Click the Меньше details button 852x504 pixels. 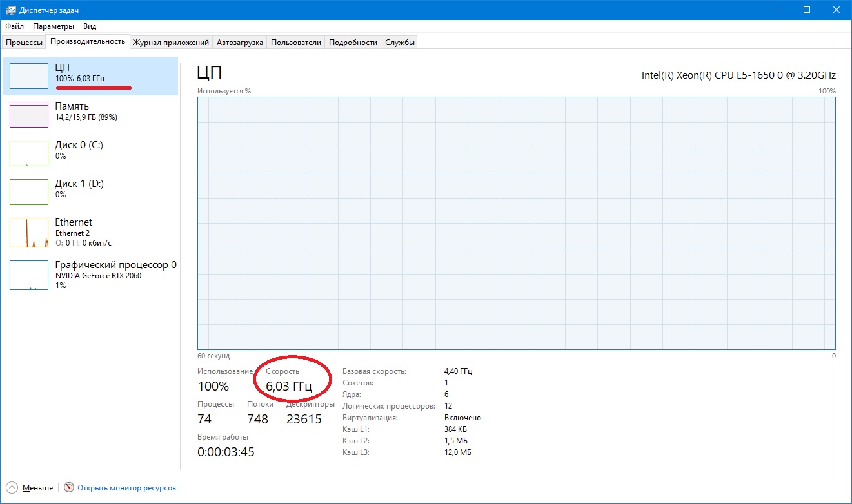coord(37,488)
